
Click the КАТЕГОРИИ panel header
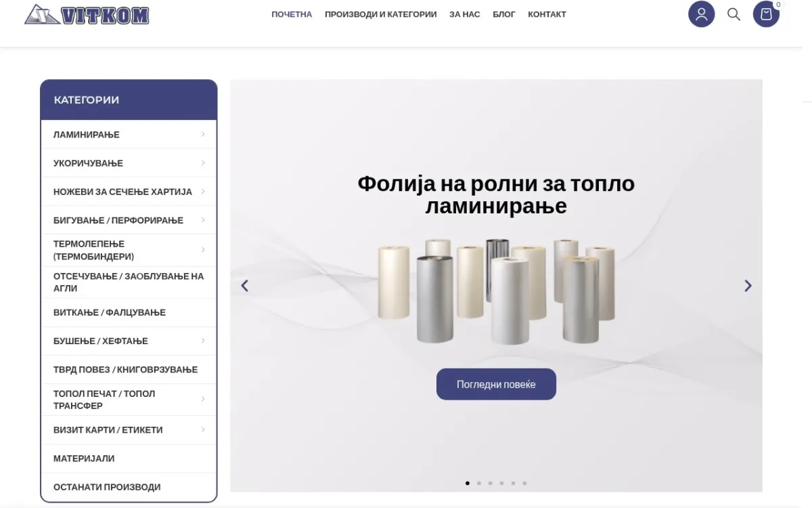[129, 100]
